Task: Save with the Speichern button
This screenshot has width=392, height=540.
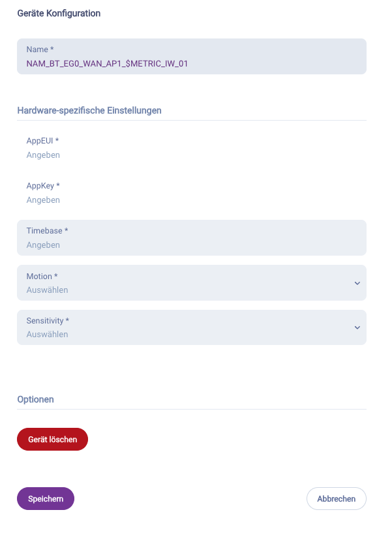Action: tap(46, 499)
